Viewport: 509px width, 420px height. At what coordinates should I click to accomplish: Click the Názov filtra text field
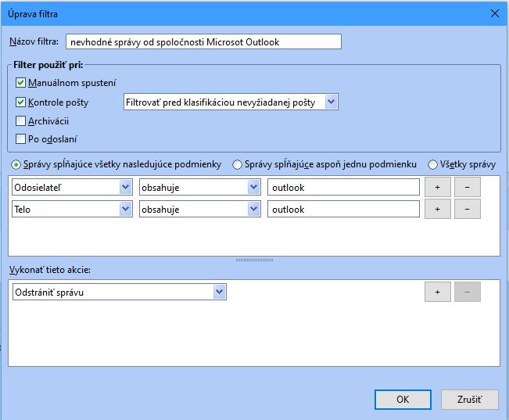[x=203, y=41]
